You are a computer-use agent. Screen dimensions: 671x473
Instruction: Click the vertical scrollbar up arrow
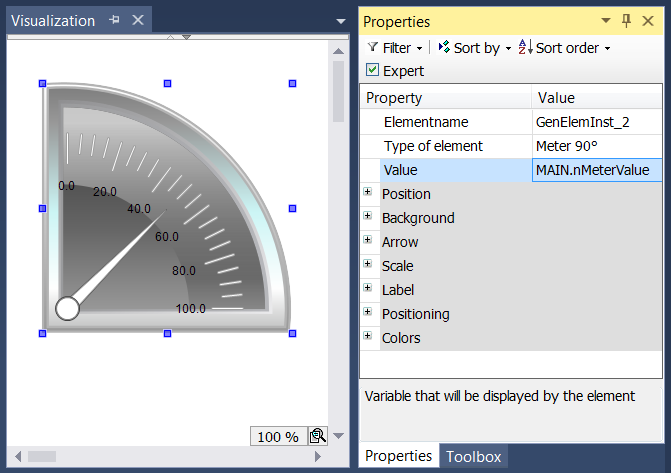point(338,51)
